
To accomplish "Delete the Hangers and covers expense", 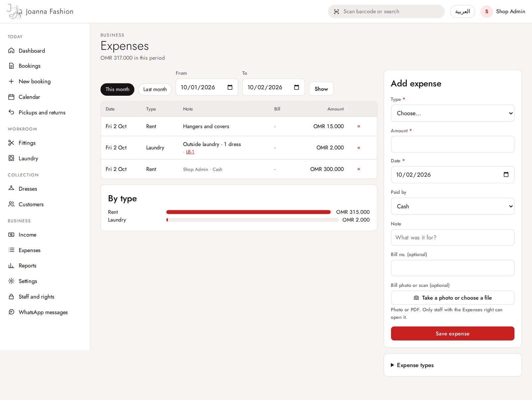I will 359,126.
